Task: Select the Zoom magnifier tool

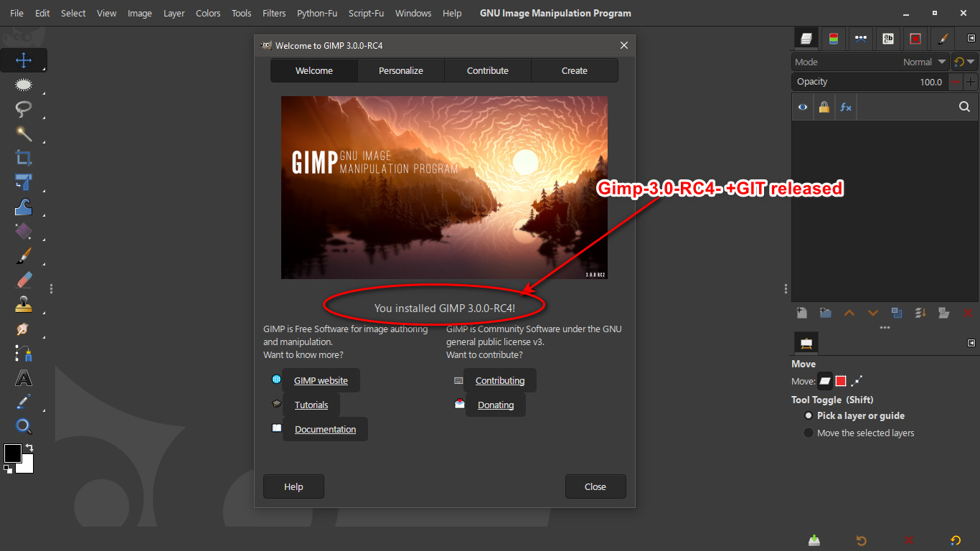Action: click(24, 426)
